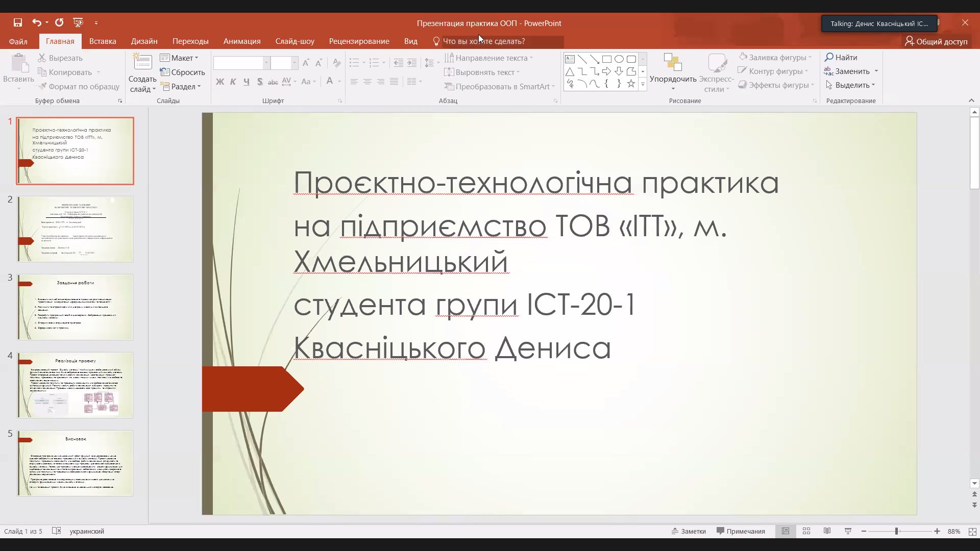Click the spell check icon in status bar
The height and width of the screenshot is (551, 980).
click(57, 531)
